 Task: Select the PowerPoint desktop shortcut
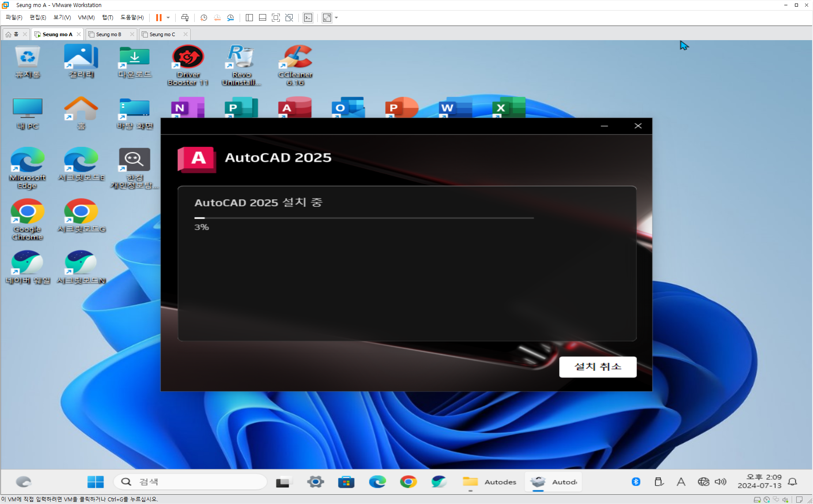coord(402,107)
